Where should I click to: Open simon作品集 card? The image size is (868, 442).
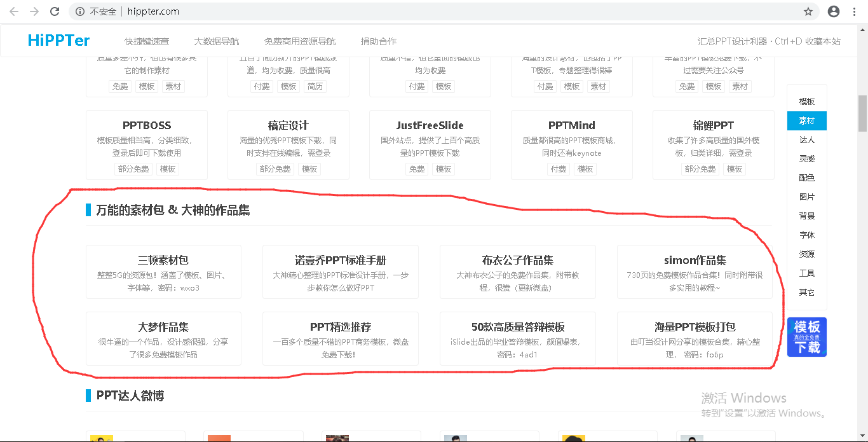tap(695, 272)
